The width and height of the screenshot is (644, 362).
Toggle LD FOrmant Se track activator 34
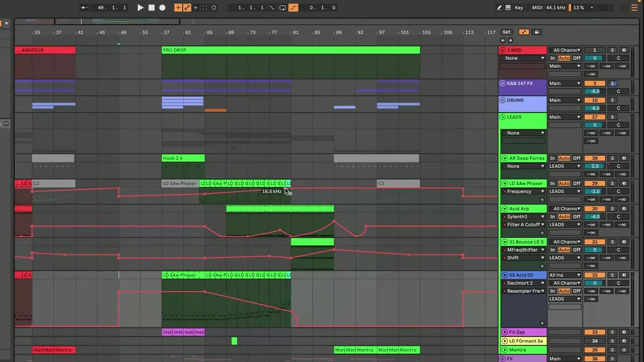pos(595,341)
